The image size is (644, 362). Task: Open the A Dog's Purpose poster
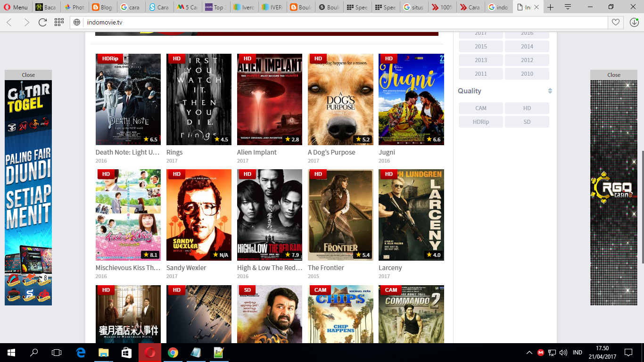point(340,99)
